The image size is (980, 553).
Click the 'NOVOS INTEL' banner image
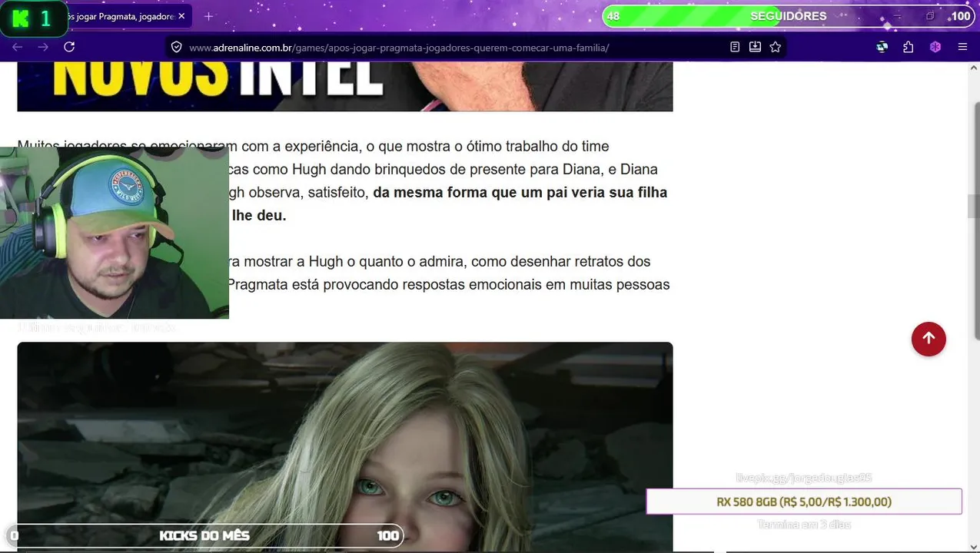pyautogui.click(x=345, y=86)
